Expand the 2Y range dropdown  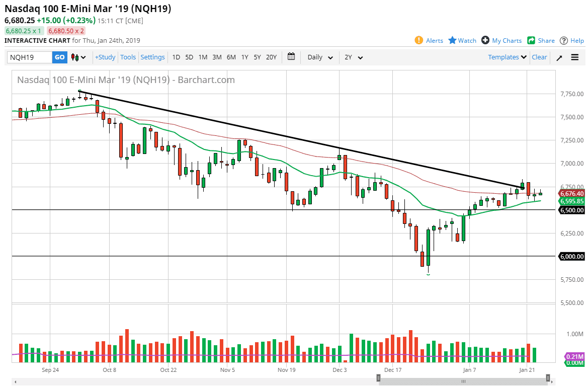354,57
